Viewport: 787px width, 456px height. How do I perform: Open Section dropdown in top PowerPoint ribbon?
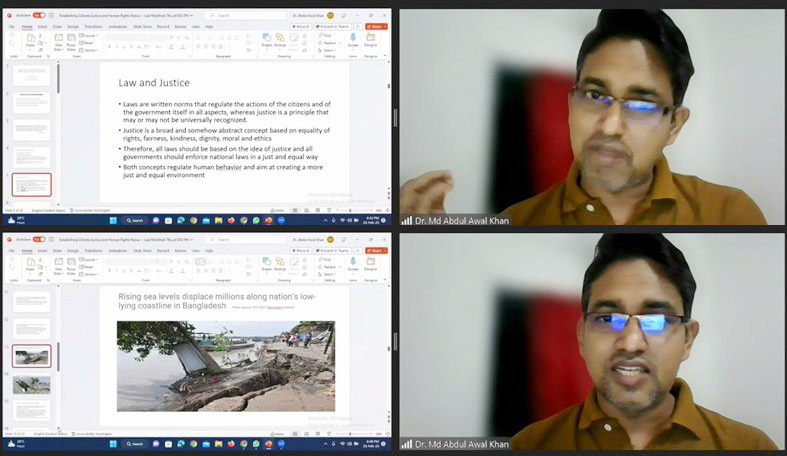point(88,50)
